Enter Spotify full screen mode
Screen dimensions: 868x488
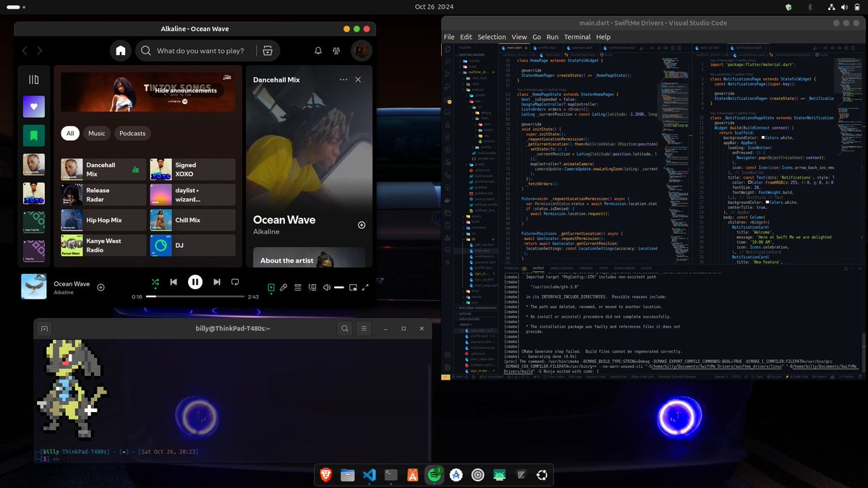click(365, 287)
